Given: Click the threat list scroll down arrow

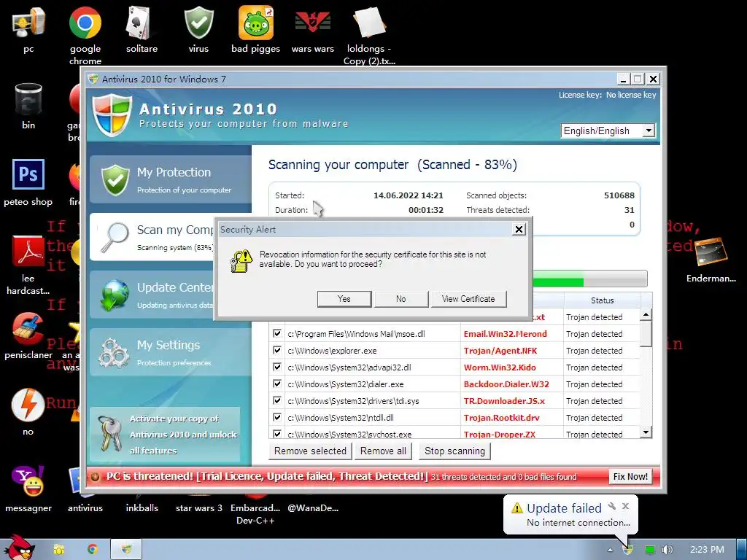Looking at the screenshot, I should (646, 432).
